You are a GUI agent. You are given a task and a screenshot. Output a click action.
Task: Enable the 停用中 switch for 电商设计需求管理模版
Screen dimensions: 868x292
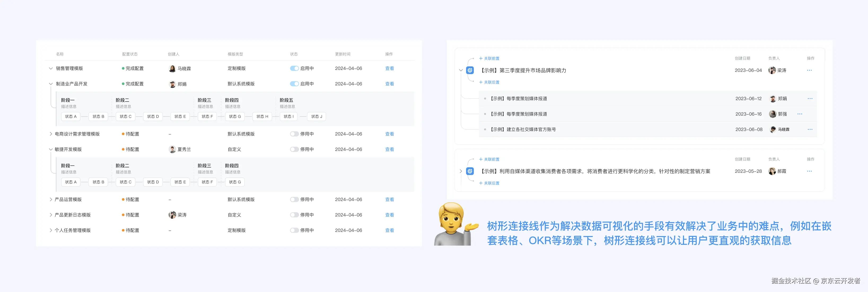[294, 134]
